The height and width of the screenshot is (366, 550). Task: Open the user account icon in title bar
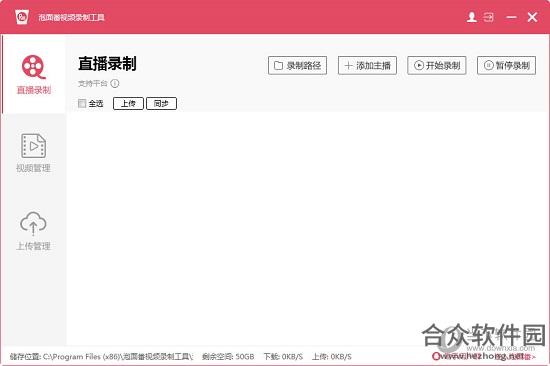tap(472, 17)
